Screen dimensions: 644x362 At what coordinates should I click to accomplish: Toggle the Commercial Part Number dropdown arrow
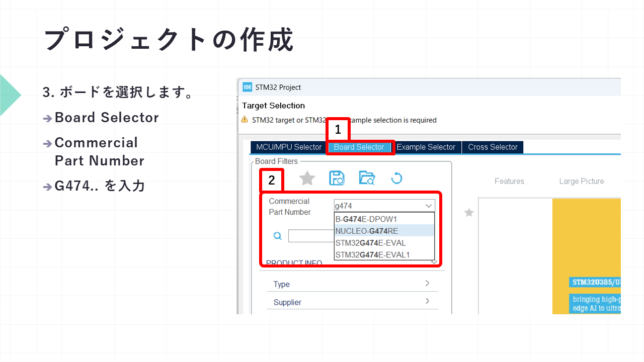click(x=429, y=206)
